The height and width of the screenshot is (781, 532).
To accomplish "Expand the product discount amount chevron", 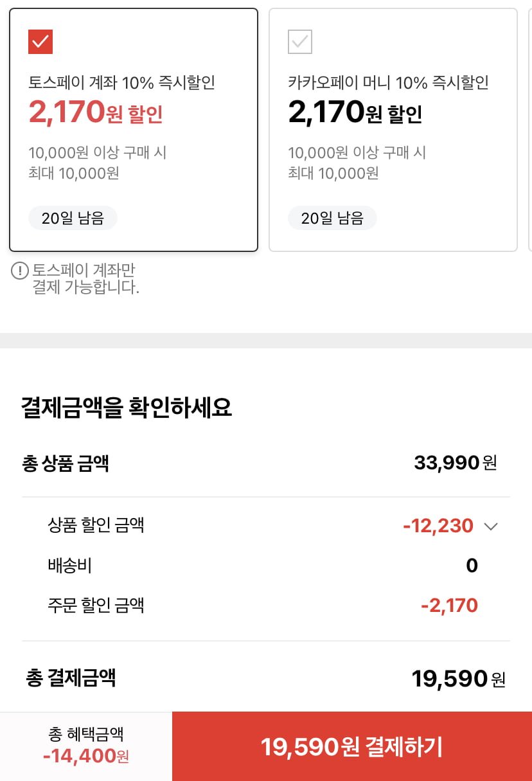I will click(x=491, y=527).
